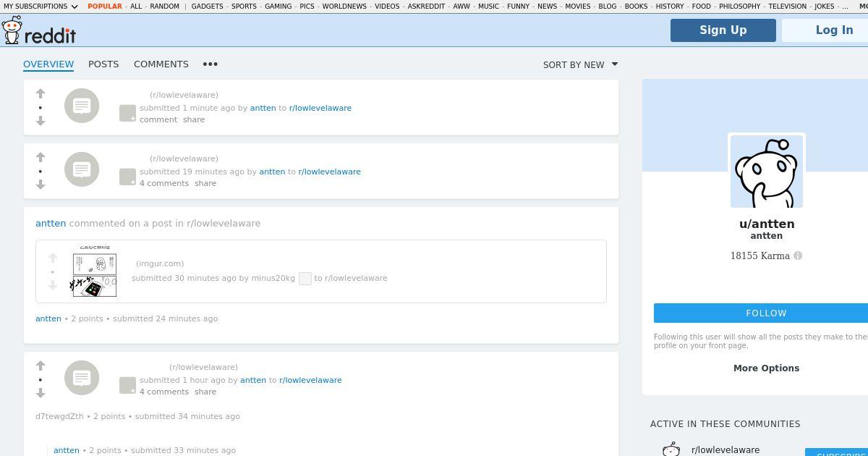The image size is (868, 456).
Task: Open the Reddit alien logo home link
Action: click(x=12, y=30)
